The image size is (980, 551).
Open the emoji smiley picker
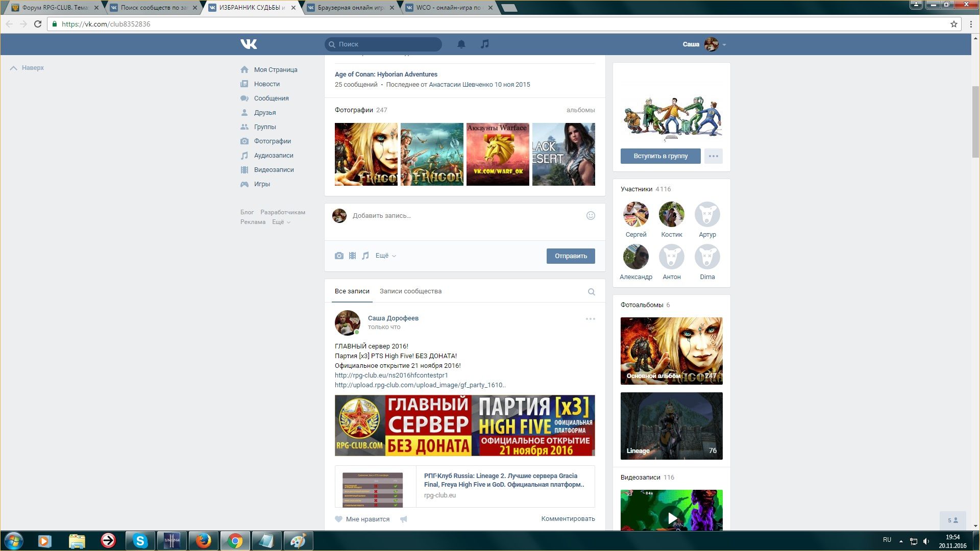[x=591, y=216]
